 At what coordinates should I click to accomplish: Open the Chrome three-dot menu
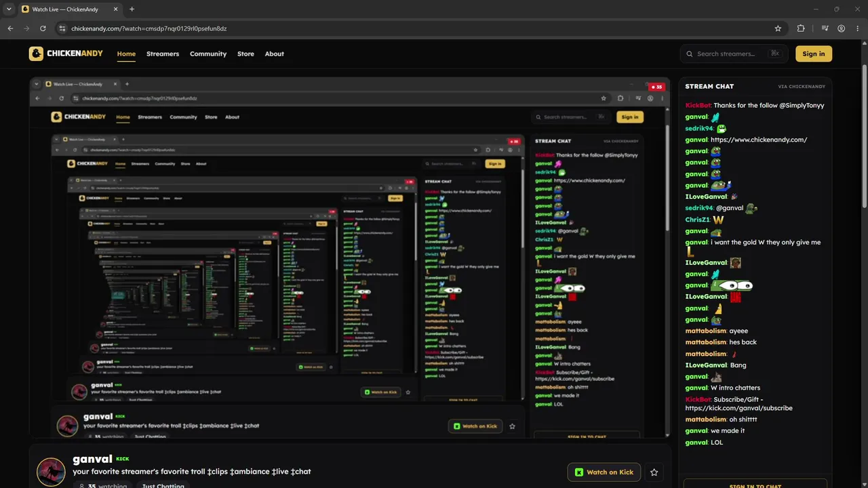tap(857, 28)
